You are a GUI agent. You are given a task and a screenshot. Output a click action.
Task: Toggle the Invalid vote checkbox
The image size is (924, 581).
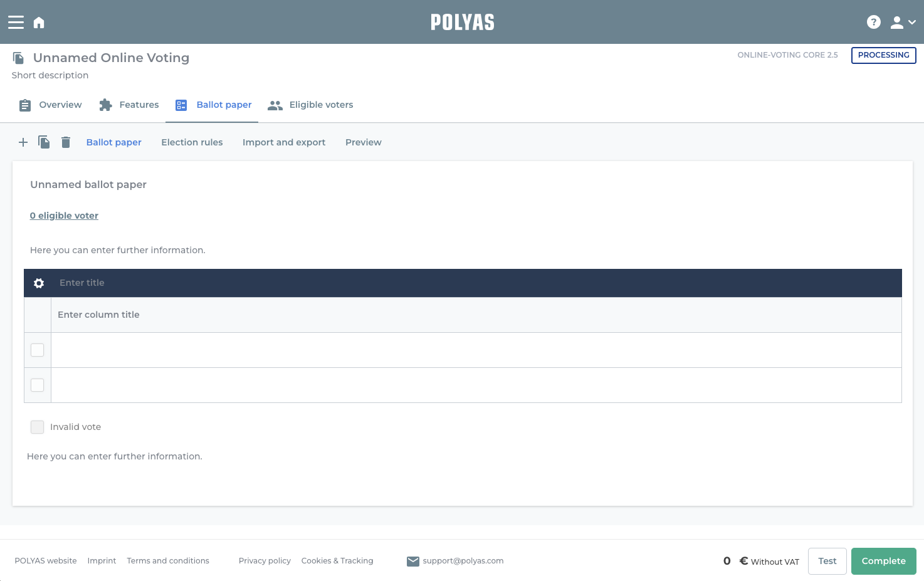click(x=38, y=427)
